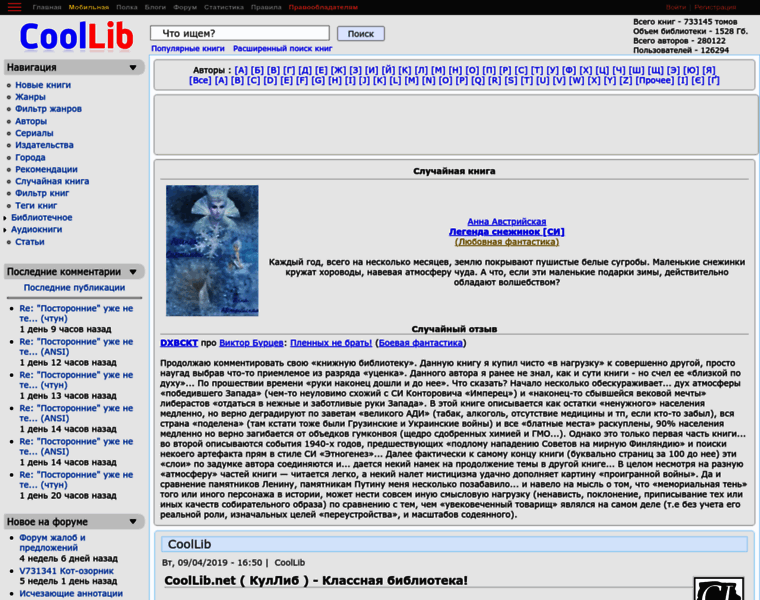
Task: Open Города in navigation
Action: pyautogui.click(x=30, y=158)
